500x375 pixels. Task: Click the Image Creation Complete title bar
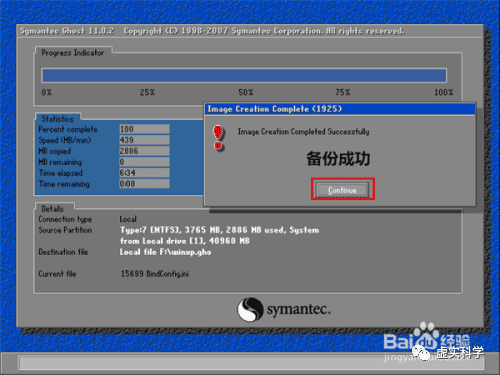339,109
